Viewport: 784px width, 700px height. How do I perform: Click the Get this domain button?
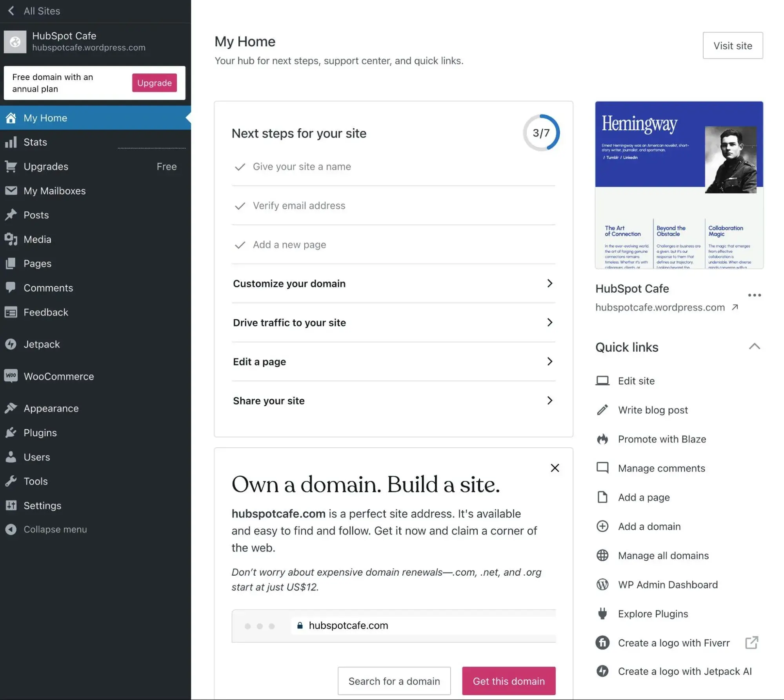(509, 680)
